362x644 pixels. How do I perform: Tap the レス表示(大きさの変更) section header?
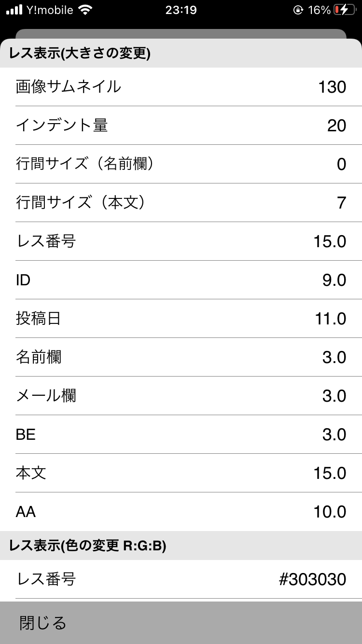[80, 54]
